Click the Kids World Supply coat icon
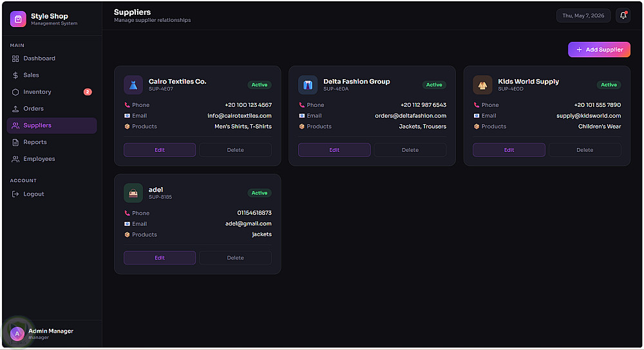Screen dimensions: 644x350 pos(482,85)
